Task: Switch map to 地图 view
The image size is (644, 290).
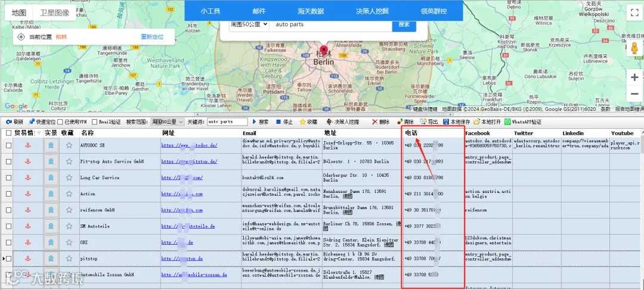Action: 19,13
